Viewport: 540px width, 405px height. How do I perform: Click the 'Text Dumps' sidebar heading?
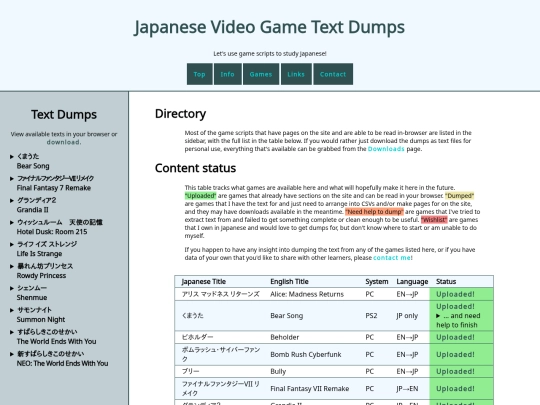[x=64, y=114]
